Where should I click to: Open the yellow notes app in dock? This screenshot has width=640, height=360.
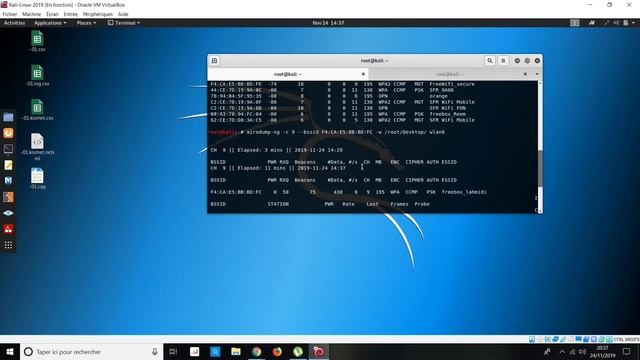(x=8, y=165)
